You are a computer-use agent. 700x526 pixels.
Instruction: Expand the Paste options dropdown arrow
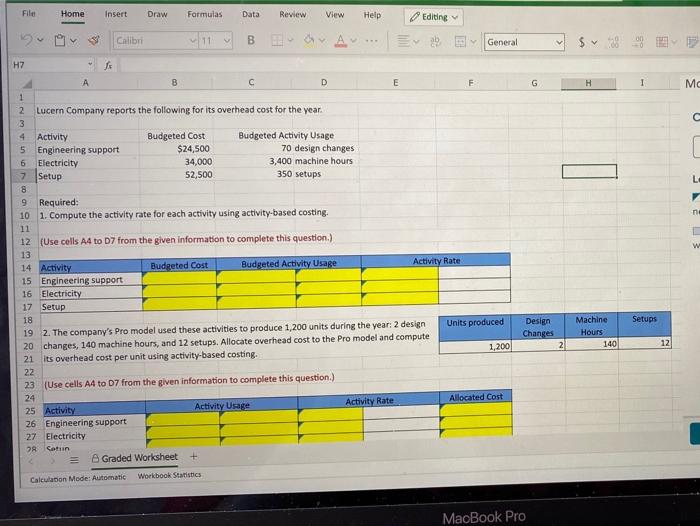73,41
